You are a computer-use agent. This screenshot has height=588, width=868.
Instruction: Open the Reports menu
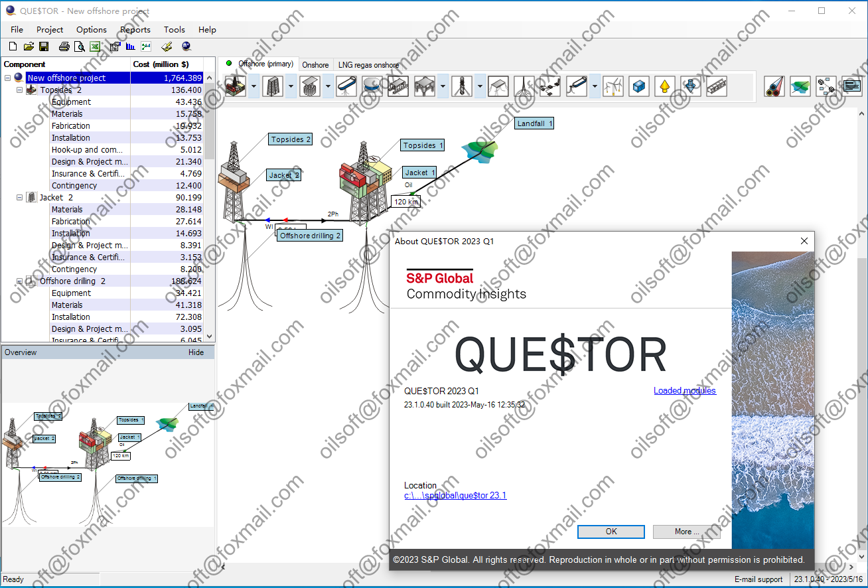pos(135,29)
